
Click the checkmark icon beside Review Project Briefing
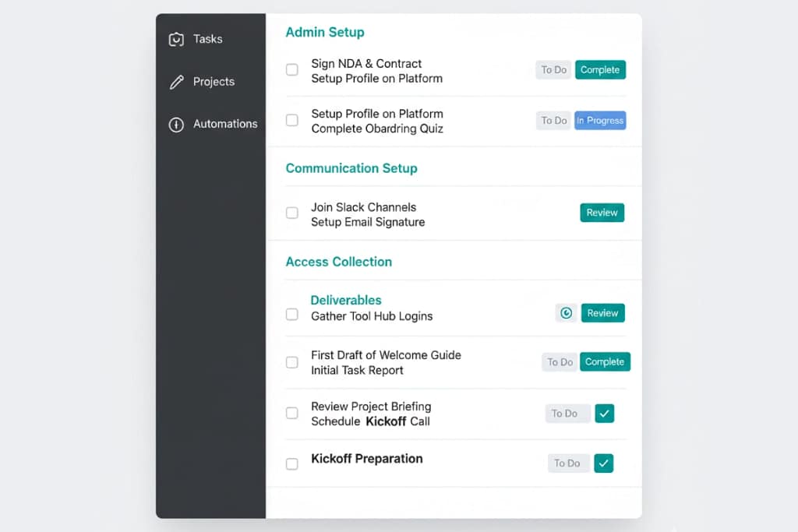tap(605, 413)
